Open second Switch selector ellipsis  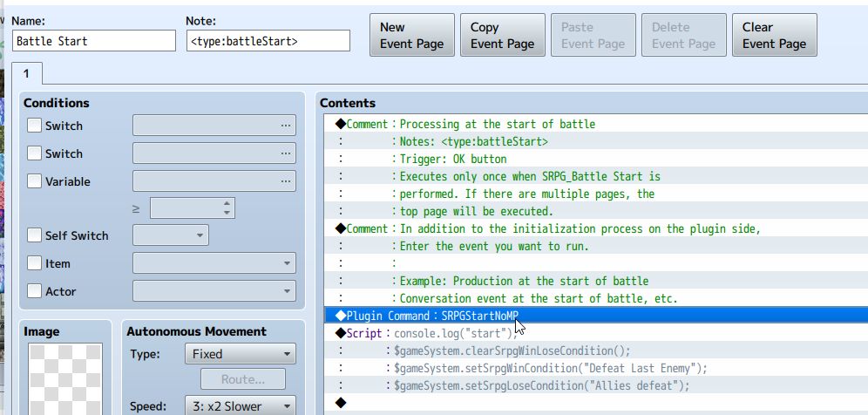pyautogui.click(x=285, y=153)
